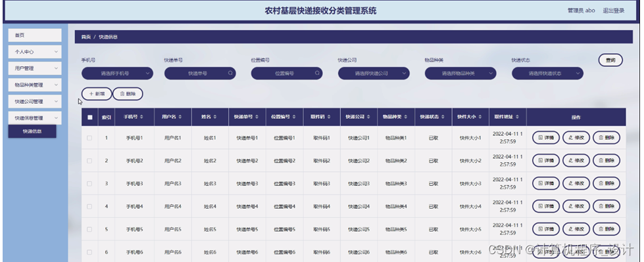Expand 个人中心 sidebar menu
Image resolution: width=644 pixels, height=262 pixels.
pyautogui.click(x=35, y=52)
